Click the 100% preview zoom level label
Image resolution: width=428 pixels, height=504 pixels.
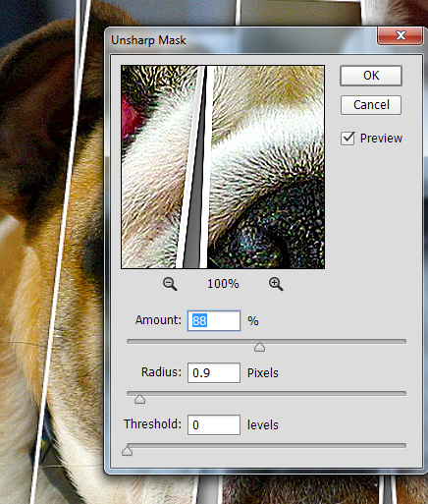223,284
